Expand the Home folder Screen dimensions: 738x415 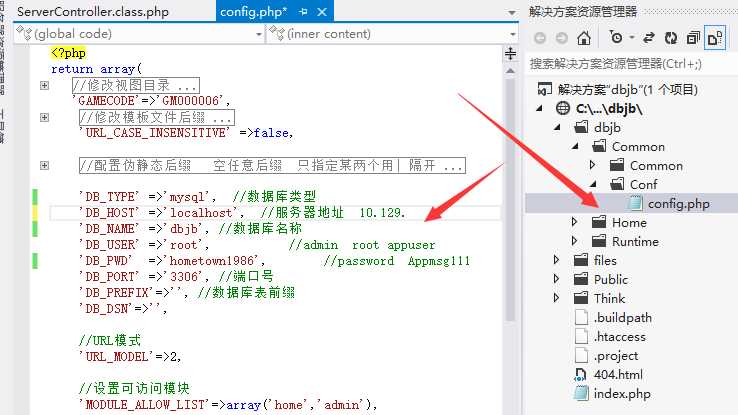pyautogui.click(x=574, y=222)
